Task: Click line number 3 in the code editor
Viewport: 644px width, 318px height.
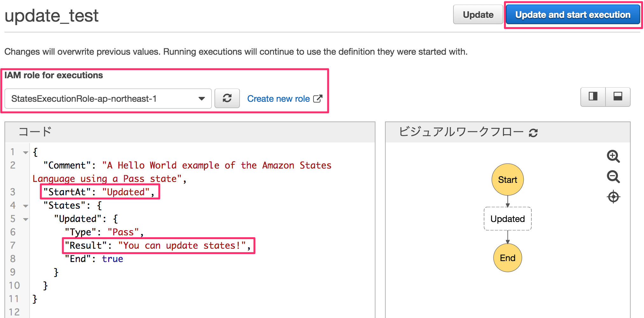Action: point(12,192)
